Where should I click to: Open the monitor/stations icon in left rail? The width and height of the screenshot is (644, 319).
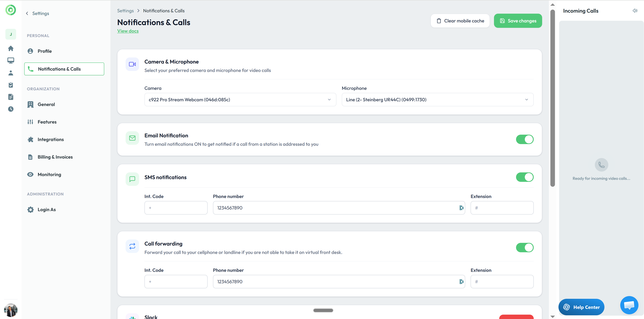[11, 60]
